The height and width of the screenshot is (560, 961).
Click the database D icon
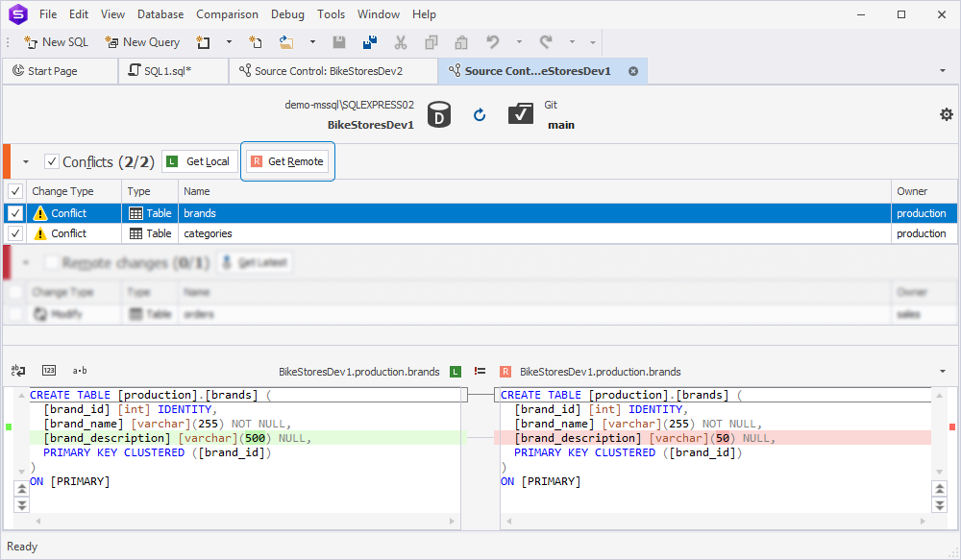point(439,114)
